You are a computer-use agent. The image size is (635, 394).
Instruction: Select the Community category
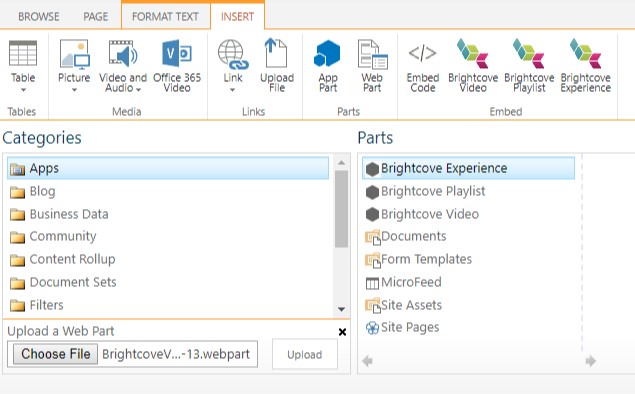[63, 236]
